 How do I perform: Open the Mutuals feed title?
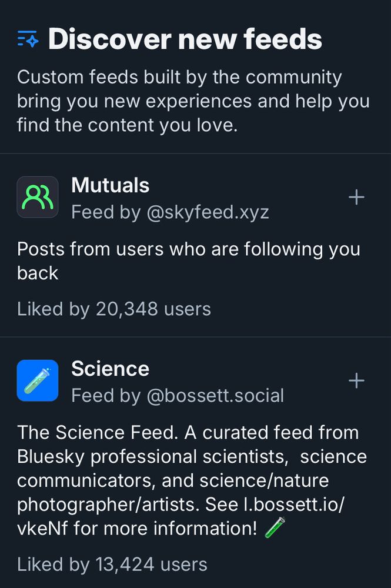[x=110, y=185]
